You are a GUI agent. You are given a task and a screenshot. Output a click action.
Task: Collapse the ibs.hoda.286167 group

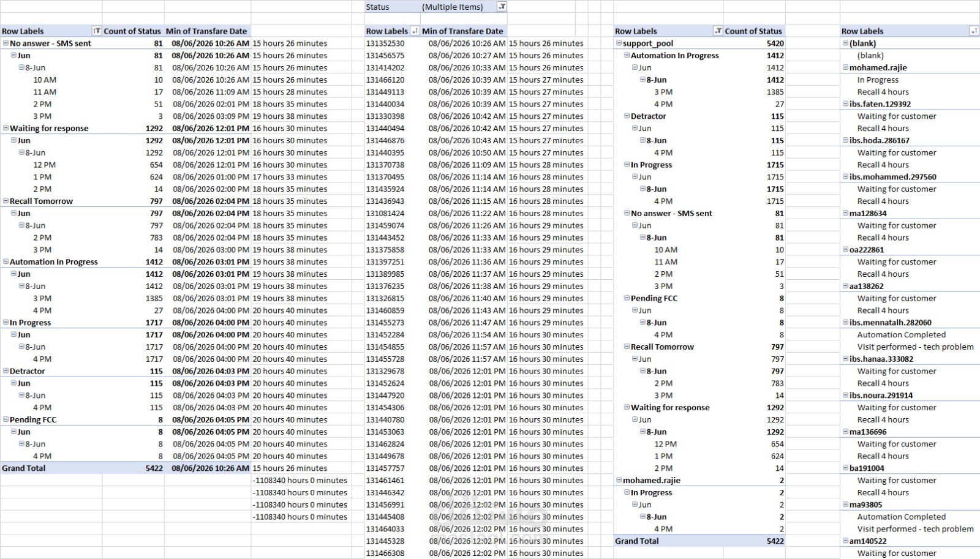pos(845,140)
